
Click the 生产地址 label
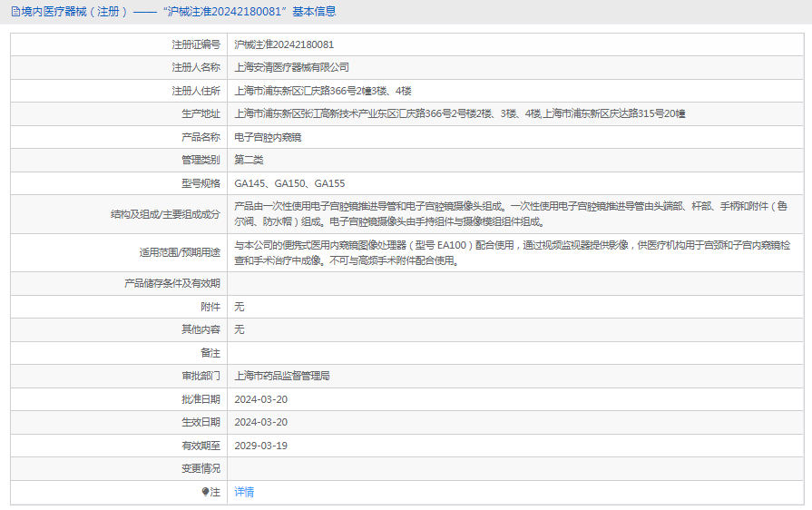201,114
